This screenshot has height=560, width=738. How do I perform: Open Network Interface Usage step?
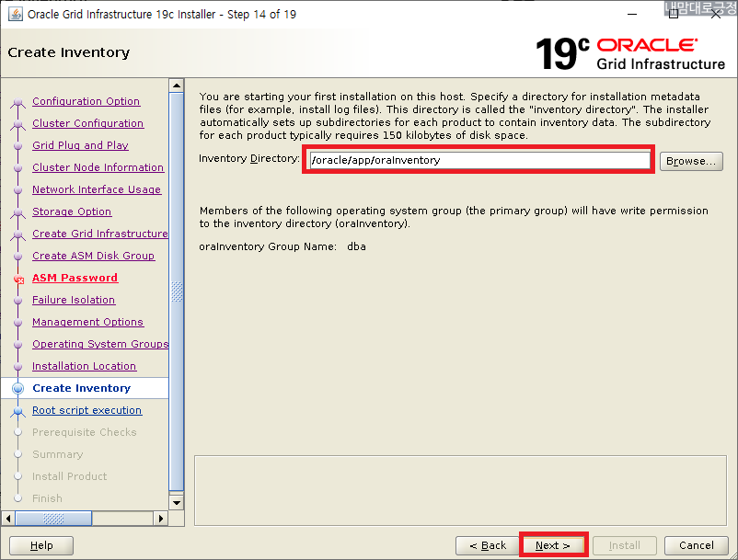tap(97, 190)
